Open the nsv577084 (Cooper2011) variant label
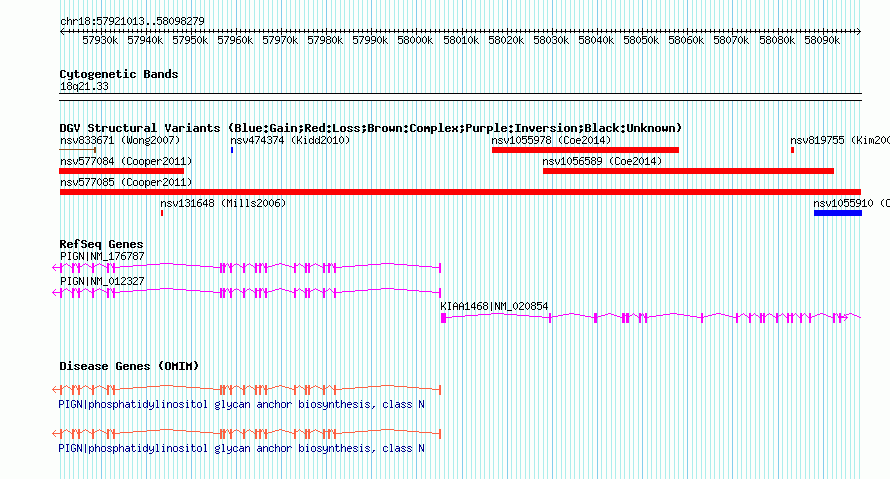Image resolution: width=890 pixels, height=479 pixels. click(126, 161)
